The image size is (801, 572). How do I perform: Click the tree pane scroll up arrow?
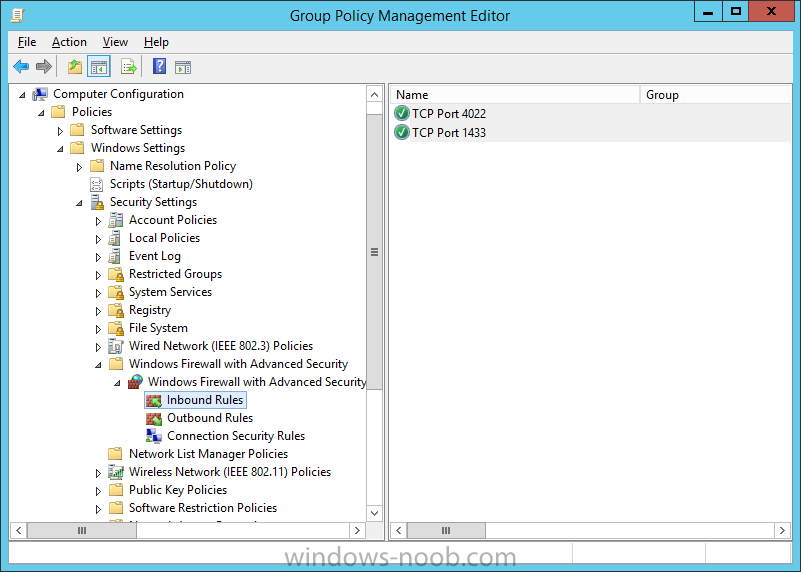click(x=374, y=94)
